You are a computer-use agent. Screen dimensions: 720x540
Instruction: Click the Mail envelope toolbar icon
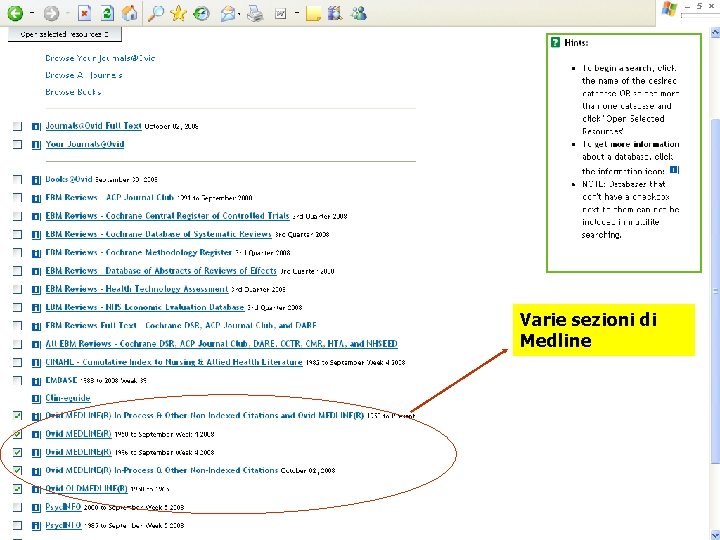[227, 14]
